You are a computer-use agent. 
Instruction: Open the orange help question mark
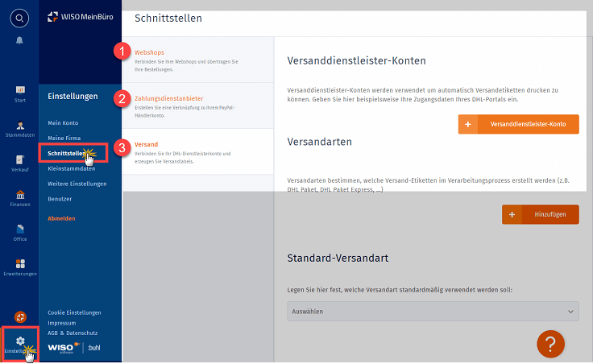tap(550, 343)
